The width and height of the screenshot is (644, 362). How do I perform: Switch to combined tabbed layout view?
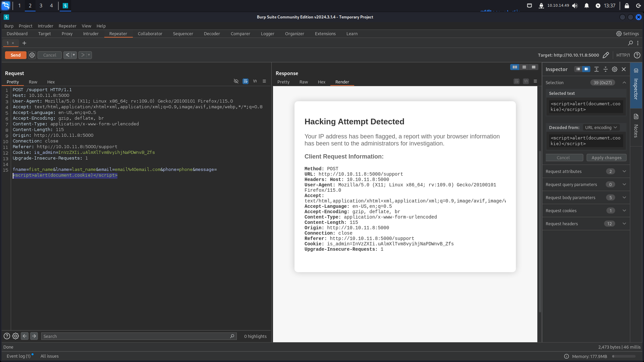point(534,67)
